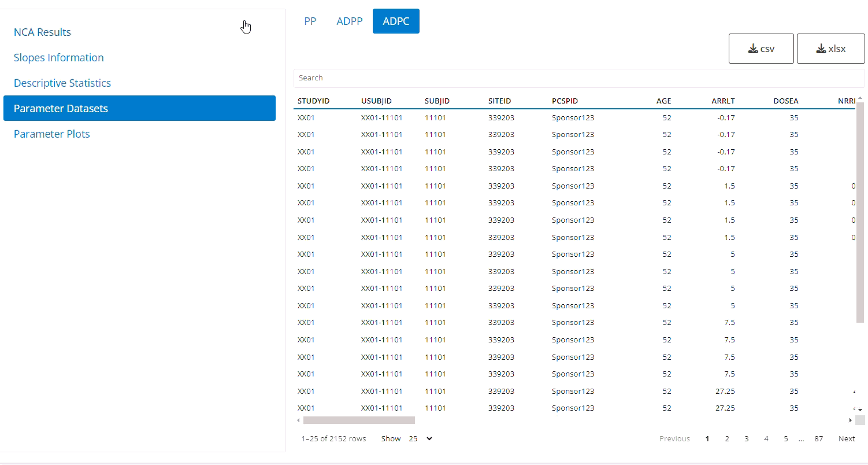Select the ADPC tab
Viewport: 868px width, 465px height.
[x=395, y=21]
